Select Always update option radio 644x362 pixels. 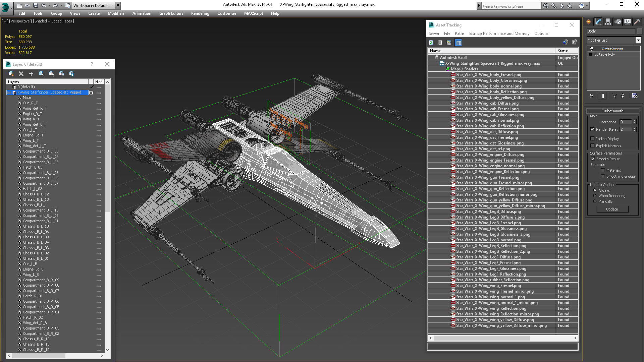(595, 190)
